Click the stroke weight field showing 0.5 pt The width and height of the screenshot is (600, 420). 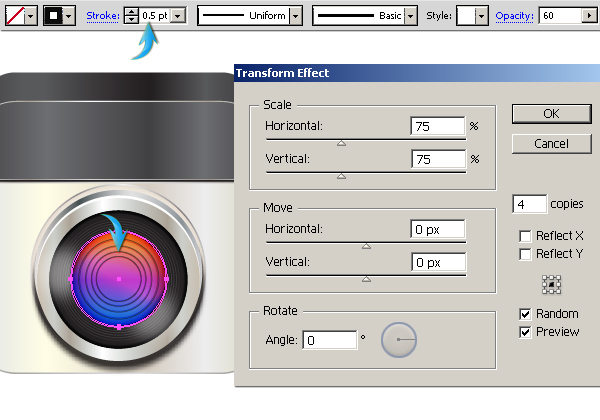click(155, 16)
